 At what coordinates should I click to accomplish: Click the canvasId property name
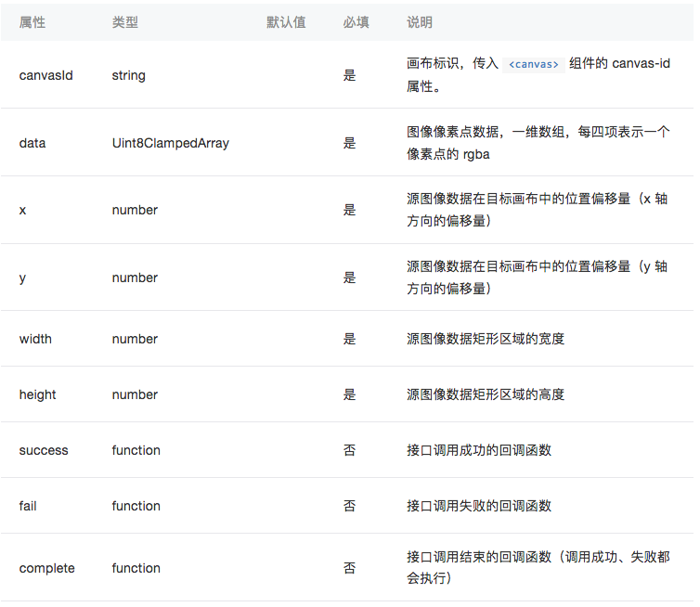pyautogui.click(x=46, y=75)
